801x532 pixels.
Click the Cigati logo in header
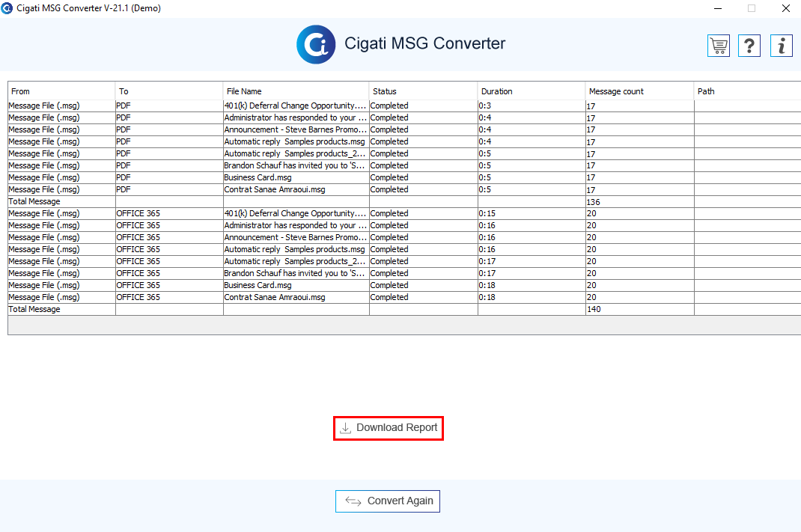pyautogui.click(x=316, y=44)
